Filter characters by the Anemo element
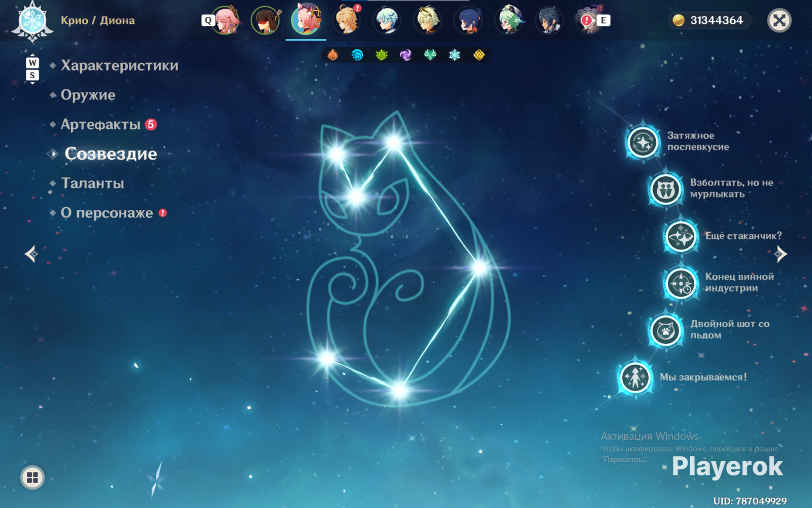812x508 pixels. (430, 55)
